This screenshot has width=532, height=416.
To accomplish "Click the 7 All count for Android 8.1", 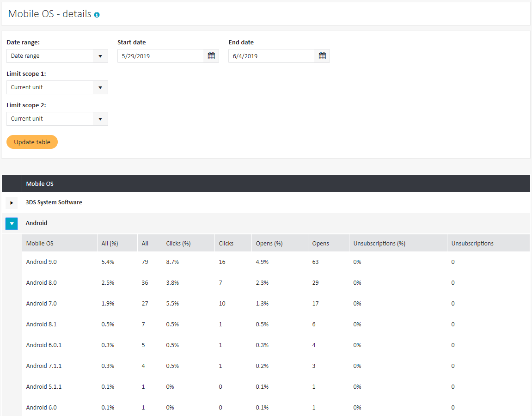I will [143, 324].
